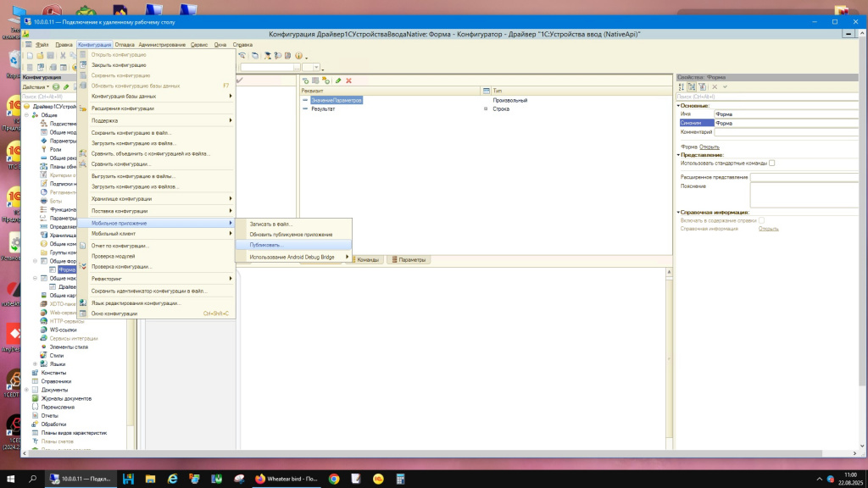868x488 pixels.
Task: Select Журналы документов tree item
Action: point(66,398)
